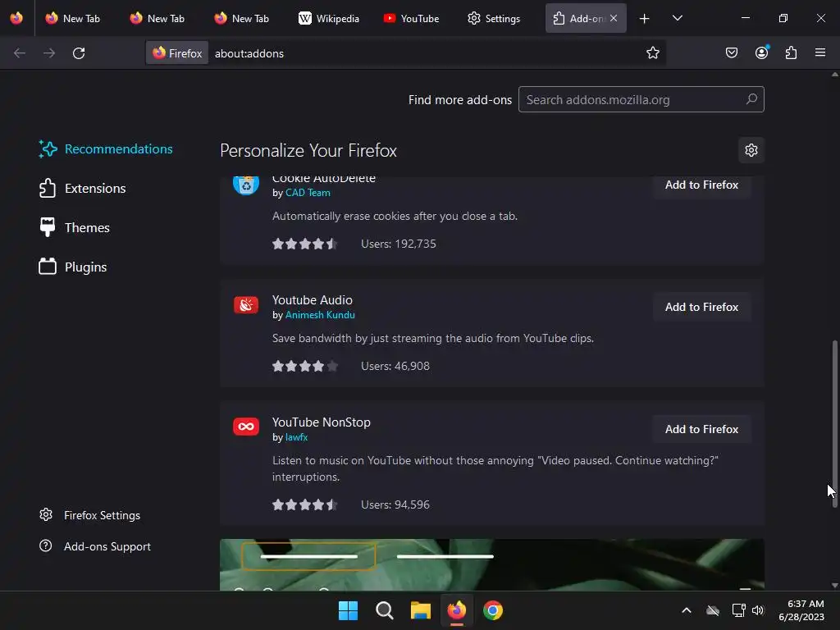Click the Firefox identity icon in address bar
The width and height of the screenshot is (840, 630).
[x=177, y=53]
